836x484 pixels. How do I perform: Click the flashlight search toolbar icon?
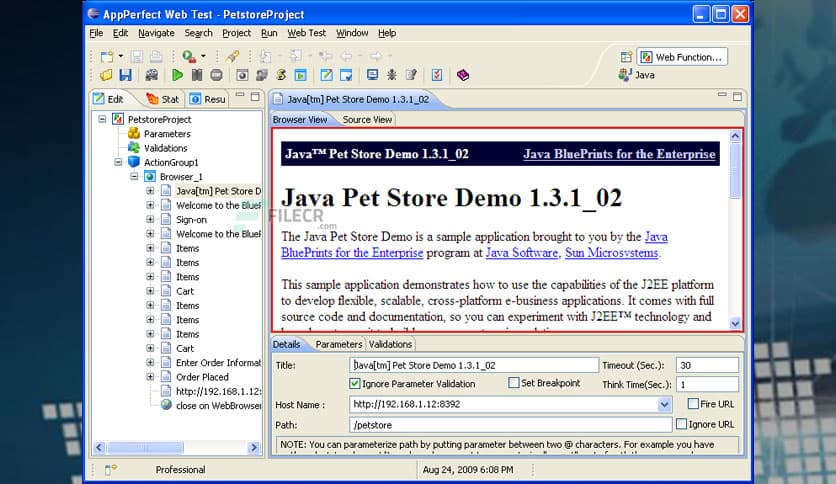[232, 56]
